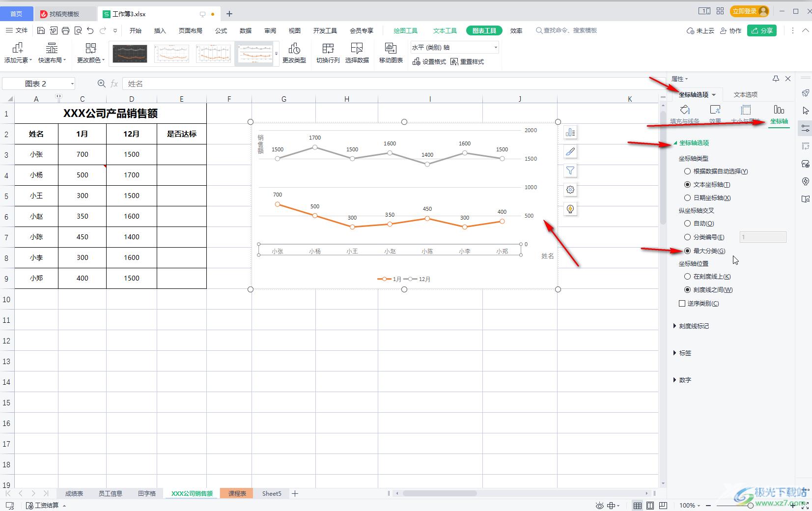
Task: Click Change Chart Type (更改类型)
Action: coord(294,53)
